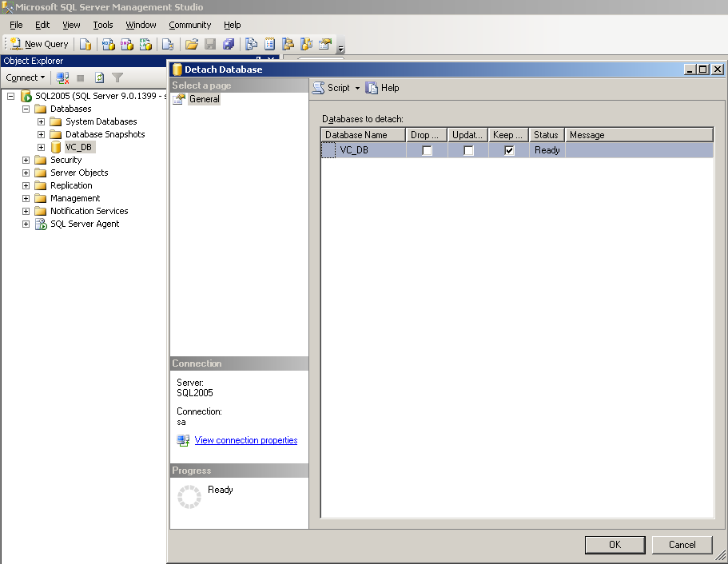728x564 pixels.
Task: Click the Database Engine Query icon
Action: pyautogui.click(x=85, y=44)
